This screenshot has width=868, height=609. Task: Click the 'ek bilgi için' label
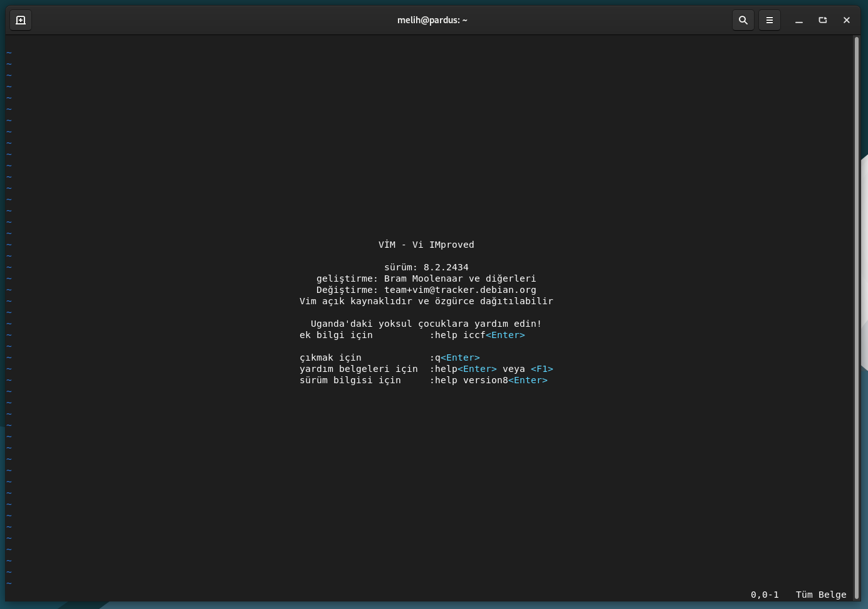click(x=336, y=335)
